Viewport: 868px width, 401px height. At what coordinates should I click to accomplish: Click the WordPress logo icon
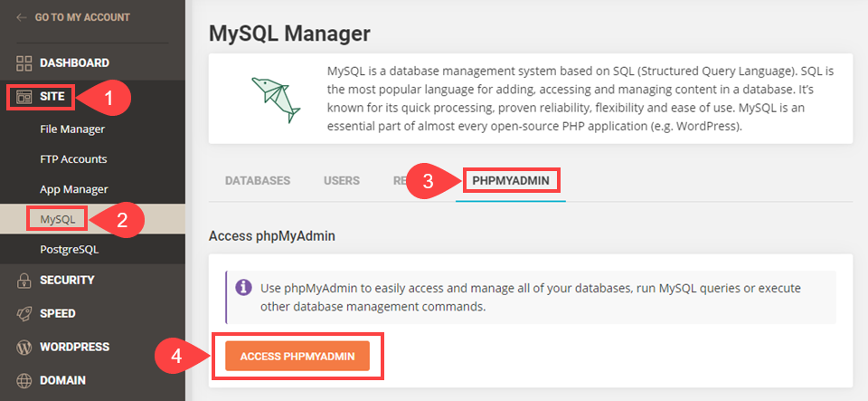(x=24, y=348)
